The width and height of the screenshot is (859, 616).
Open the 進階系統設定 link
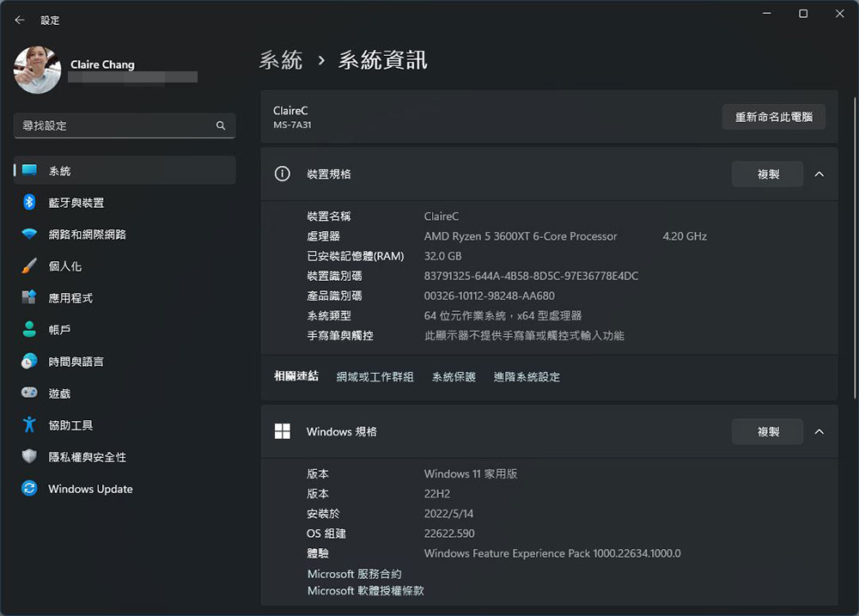[527, 377]
